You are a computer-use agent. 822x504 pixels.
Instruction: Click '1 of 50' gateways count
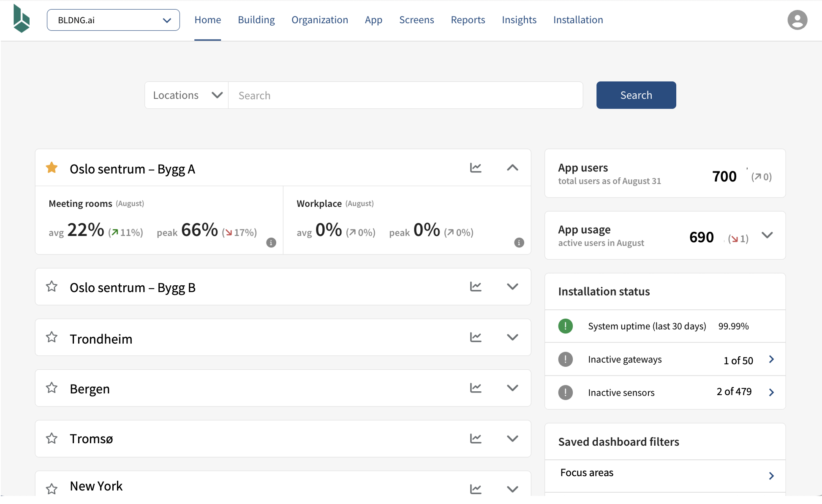(x=738, y=360)
